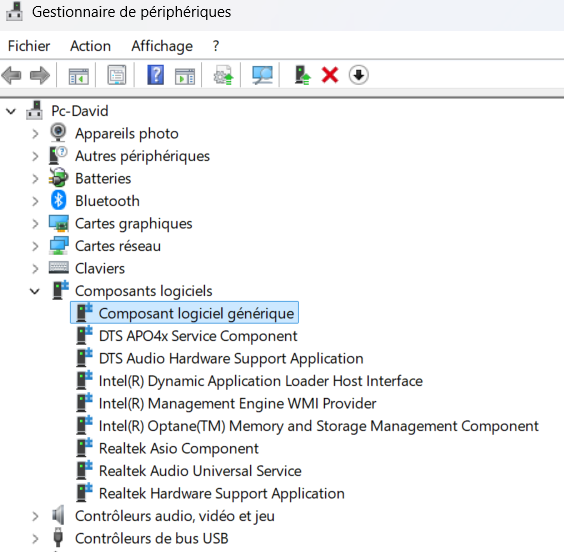Open the Properties toolbar icon
Image resolution: width=564 pixels, height=552 pixels.
coord(117,75)
